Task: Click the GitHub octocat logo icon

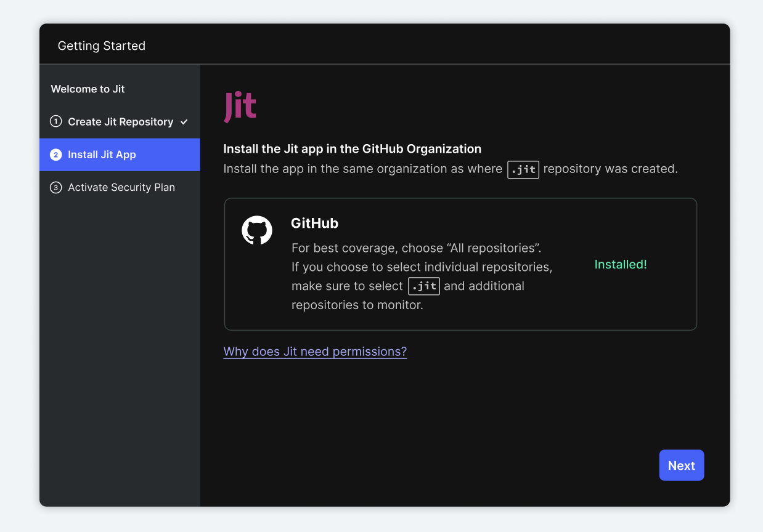Action: point(257,230)
